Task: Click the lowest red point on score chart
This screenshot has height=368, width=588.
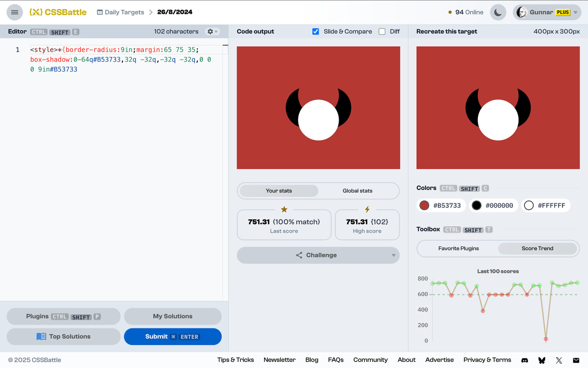Action: click(546, 339)
